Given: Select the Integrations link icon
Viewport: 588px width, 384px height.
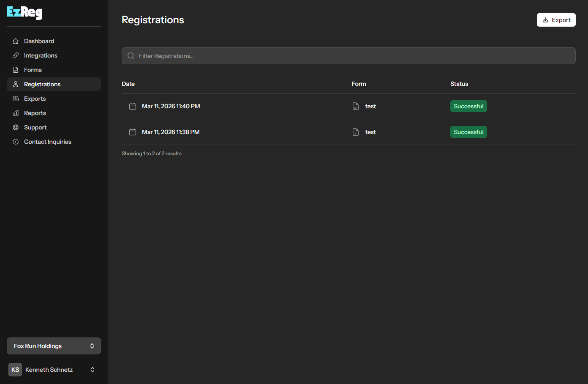Looking at the screenshot, I should tap(16, 55).
